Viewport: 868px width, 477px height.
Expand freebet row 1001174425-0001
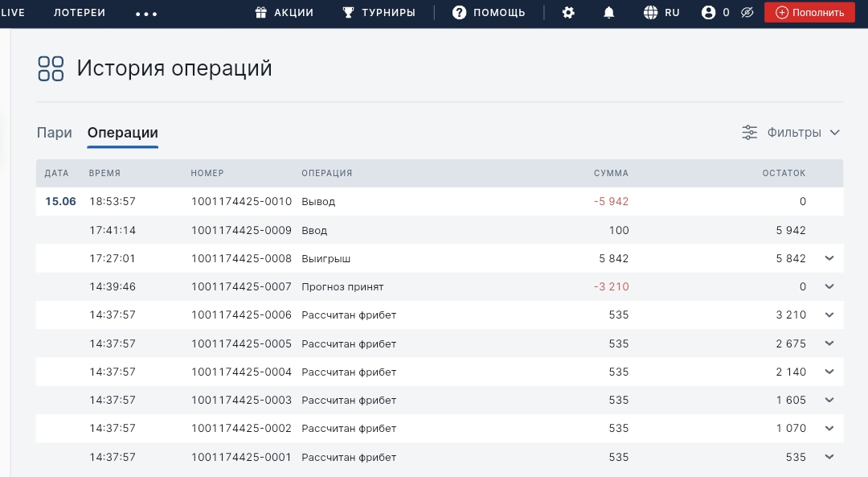tap(829, 457)
